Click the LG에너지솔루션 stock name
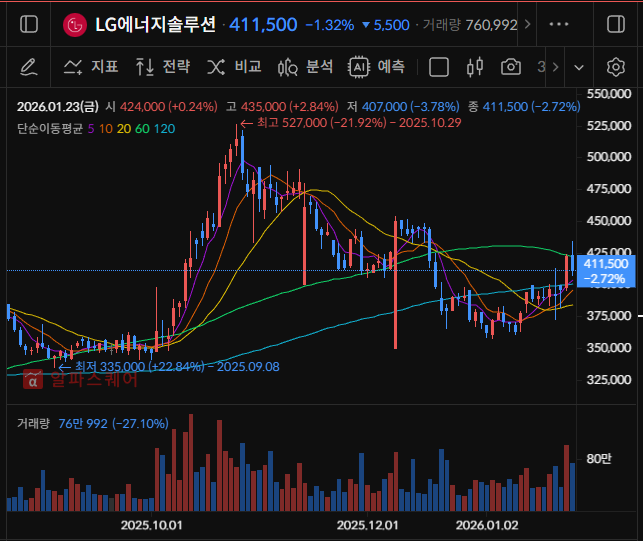Viewport: 643px width, 541px height. [155, 25]
